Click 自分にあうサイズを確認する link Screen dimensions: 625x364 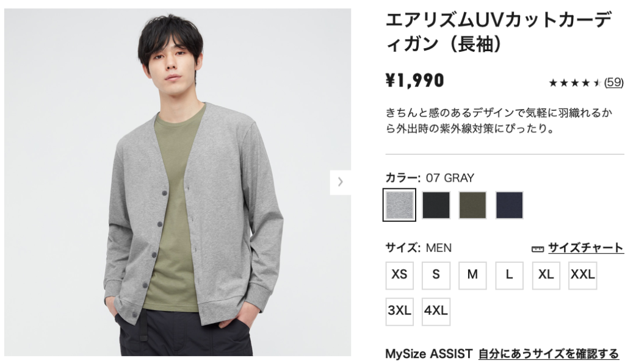click(x=549, y=354)
